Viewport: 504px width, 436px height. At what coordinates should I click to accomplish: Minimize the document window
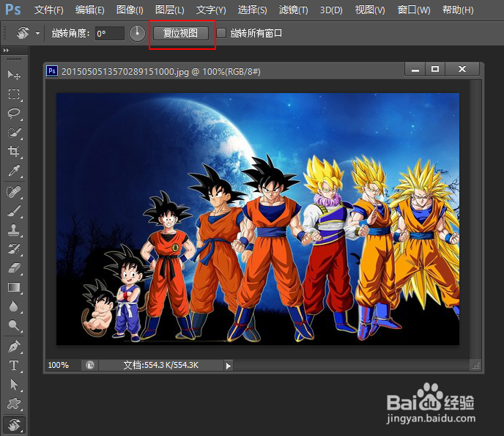[x=415, y=69]
